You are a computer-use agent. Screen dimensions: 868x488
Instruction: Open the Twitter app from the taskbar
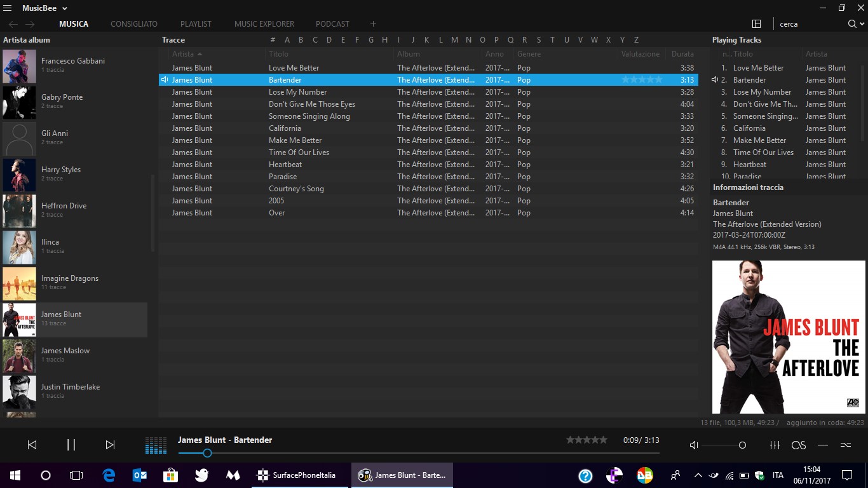[x=202, y=475]
